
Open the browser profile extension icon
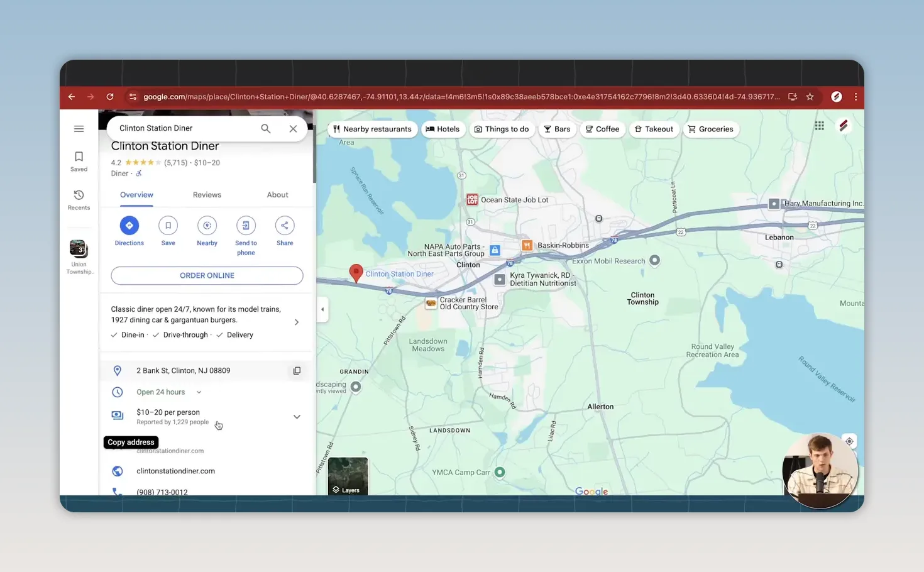coord(837,97)
